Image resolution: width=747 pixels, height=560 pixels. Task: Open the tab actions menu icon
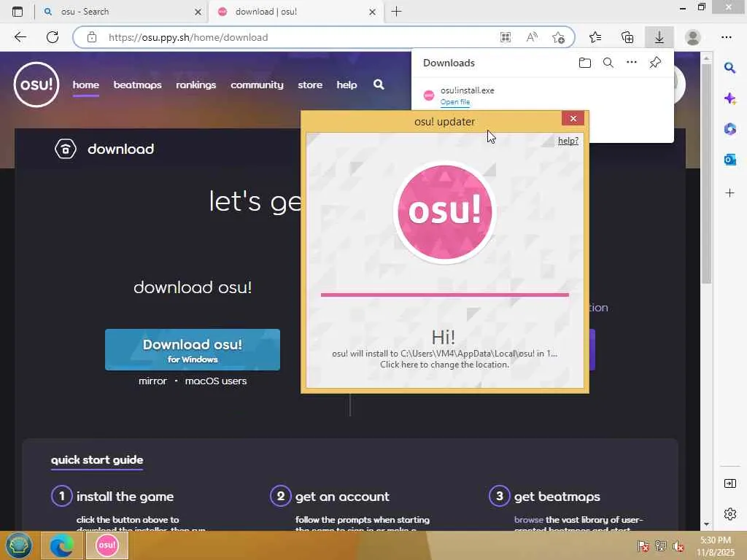tap(18, 12)
